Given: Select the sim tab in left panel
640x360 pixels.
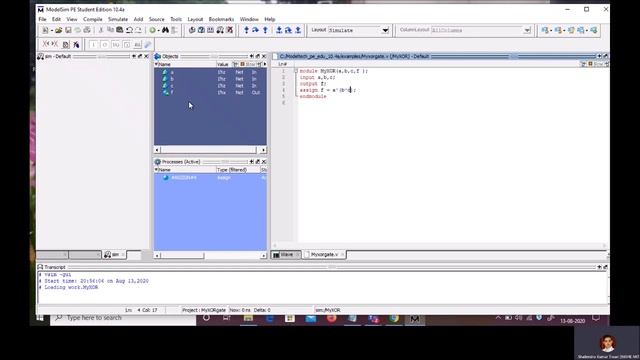Looking at the screenshot, I should [x=113, y=255].
